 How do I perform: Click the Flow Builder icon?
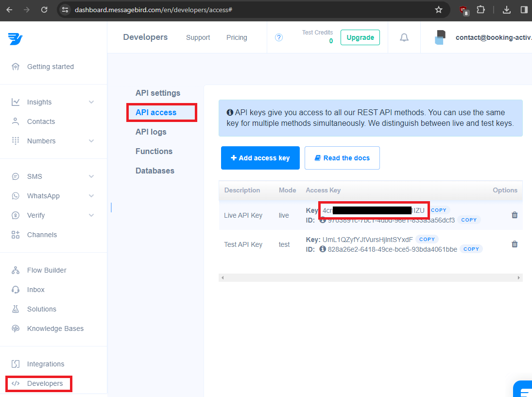pyautogui.click(x=16, y=270)
